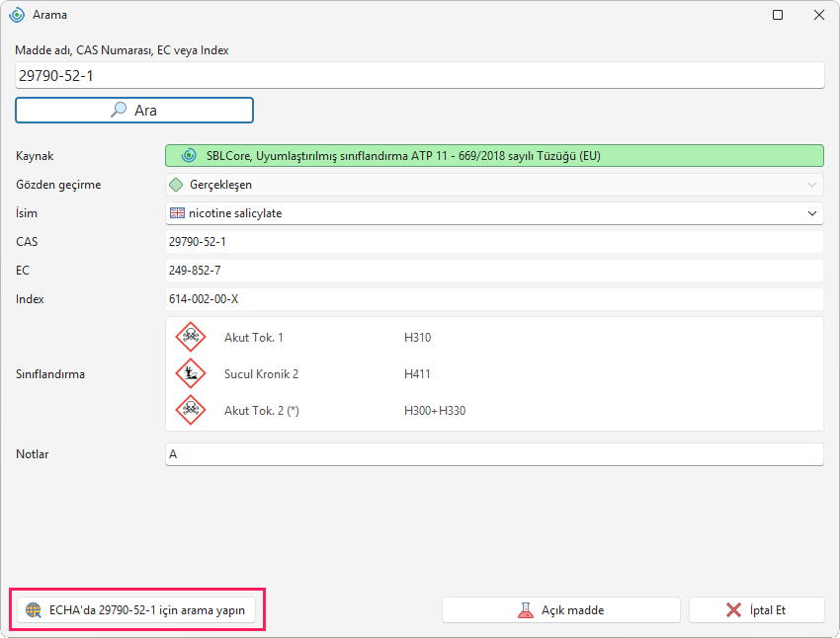Screen dimensions: 840x638
Task: Click the green diamond Gerçekleşen icon
Action: click(176, 185)
